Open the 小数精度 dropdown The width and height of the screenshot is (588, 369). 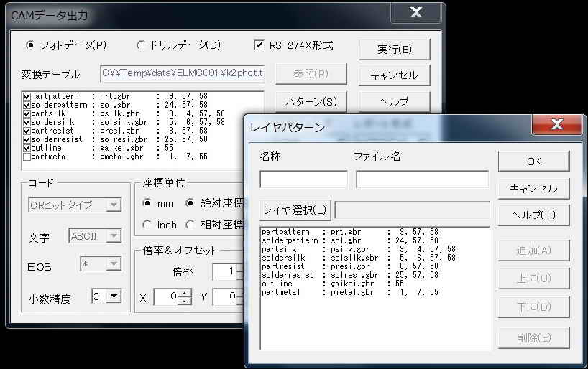tap(114, 296)
